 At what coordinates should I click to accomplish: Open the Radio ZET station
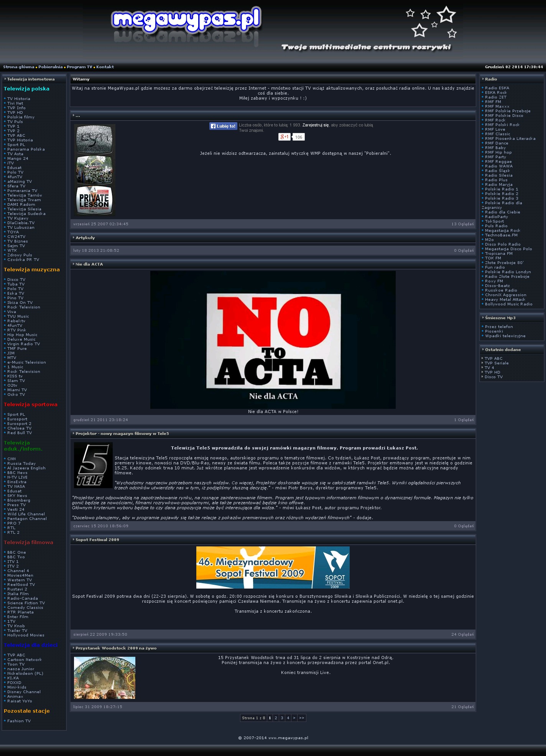(x=496, y=97)
